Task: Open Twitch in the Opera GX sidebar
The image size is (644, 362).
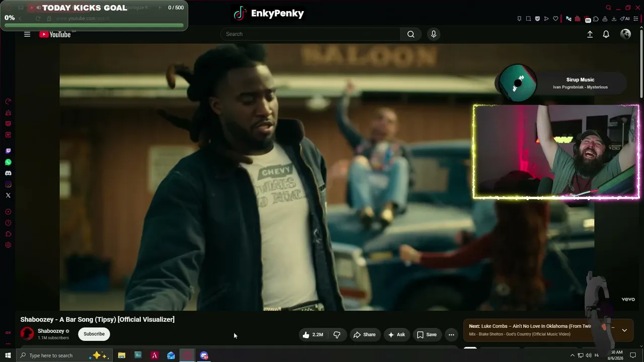Action: coord(8,151)
